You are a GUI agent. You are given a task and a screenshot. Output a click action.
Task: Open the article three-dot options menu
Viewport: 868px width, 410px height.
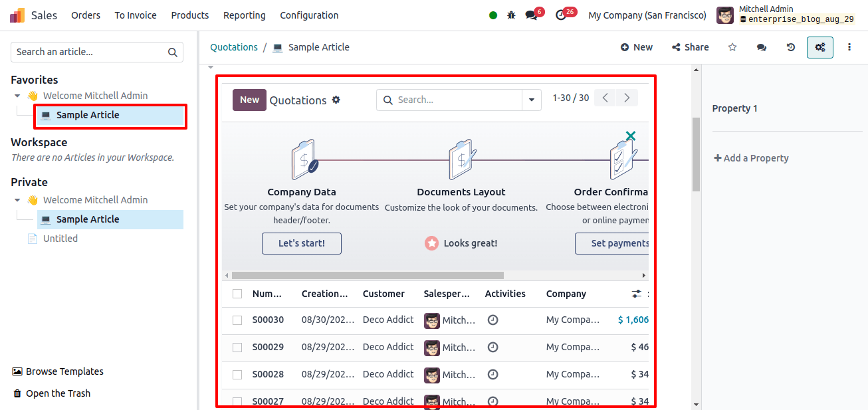[x=849, y=47]
